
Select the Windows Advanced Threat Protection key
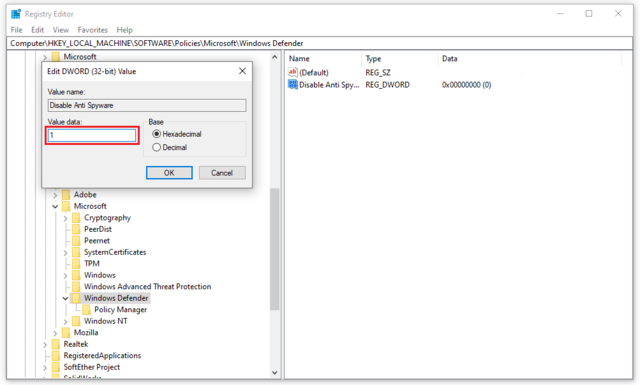pyautogui.click(x=147, y=287)
